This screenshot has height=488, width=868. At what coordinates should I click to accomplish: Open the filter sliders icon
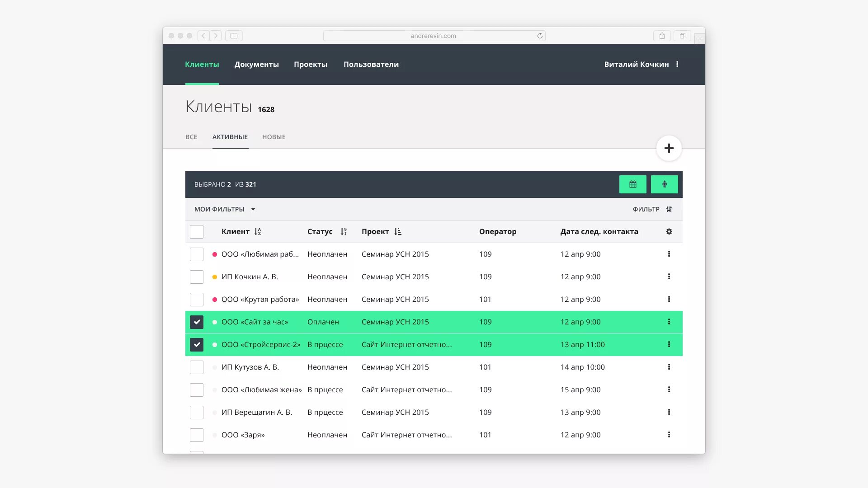pyautogui.click(x=669, y=209)
